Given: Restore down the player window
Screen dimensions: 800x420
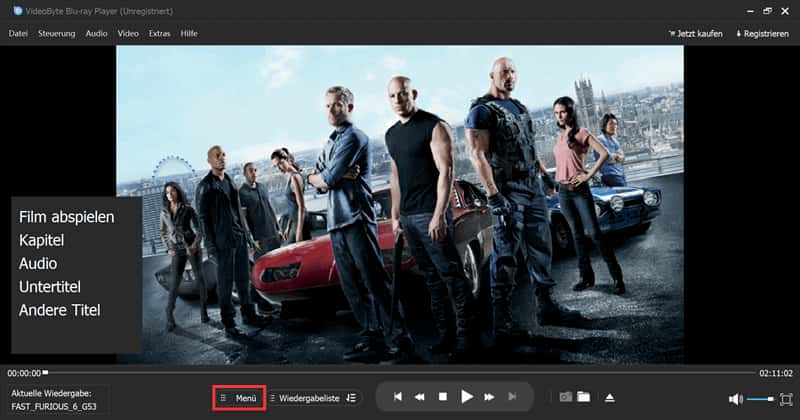Looking at the screenshot, I should pyautogui.click(x=767, y=11).
